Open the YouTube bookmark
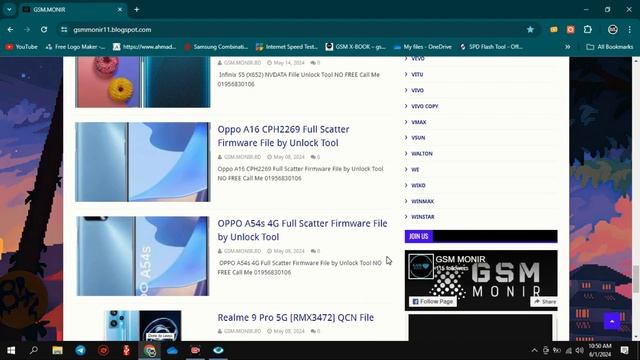 click(22, 47)
